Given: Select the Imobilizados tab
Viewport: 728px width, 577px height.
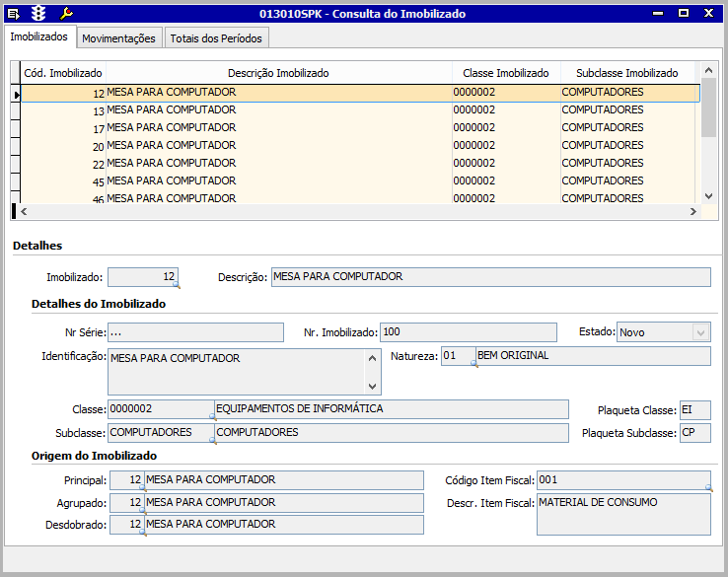Looking at the screenshot, I should pyautogui.click(x=38, y=36).
